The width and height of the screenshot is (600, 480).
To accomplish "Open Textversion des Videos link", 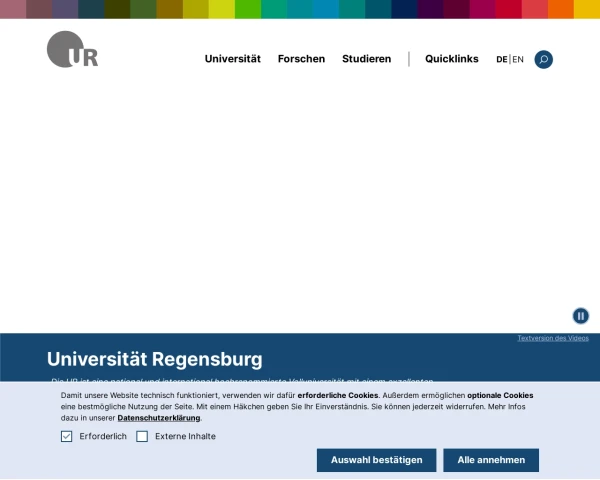I will click(553, 338).
